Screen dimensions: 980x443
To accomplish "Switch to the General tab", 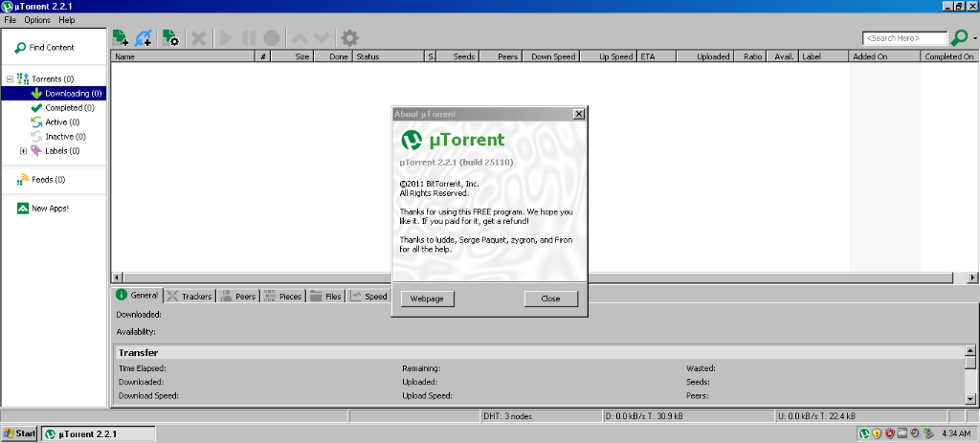I will 137,295.
